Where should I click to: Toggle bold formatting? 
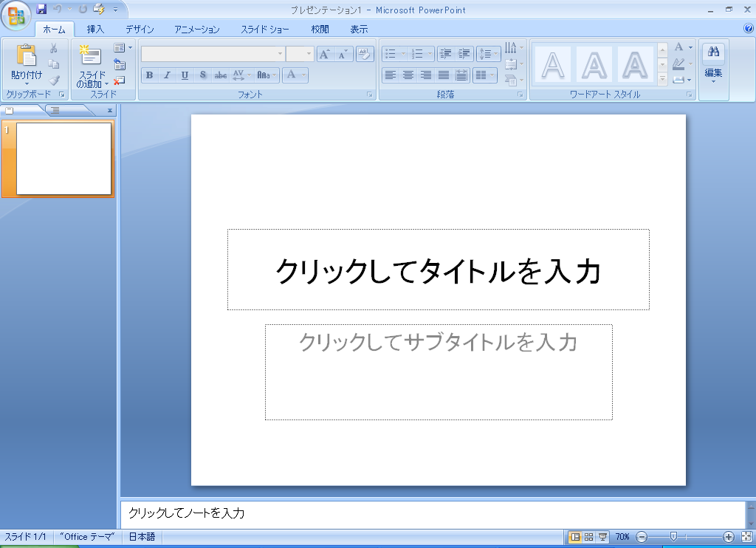[x=149, y=75]
